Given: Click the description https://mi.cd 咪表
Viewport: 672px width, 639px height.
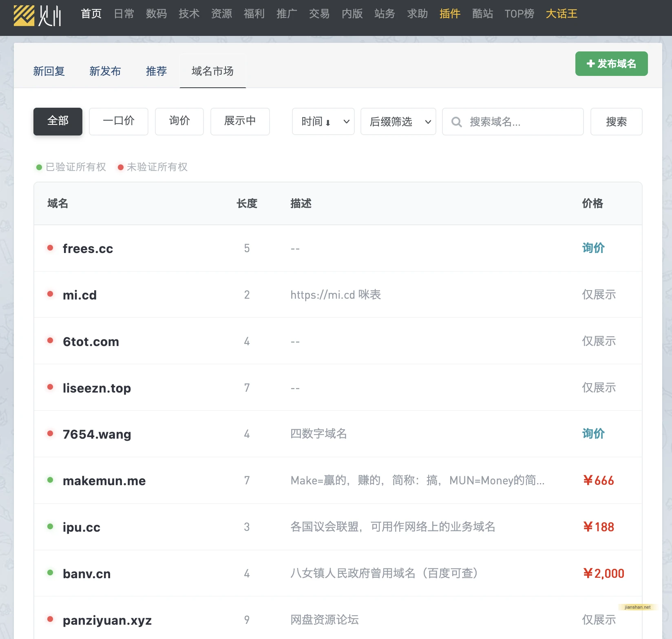Looking at the screenshot, I should coord(336,295).
